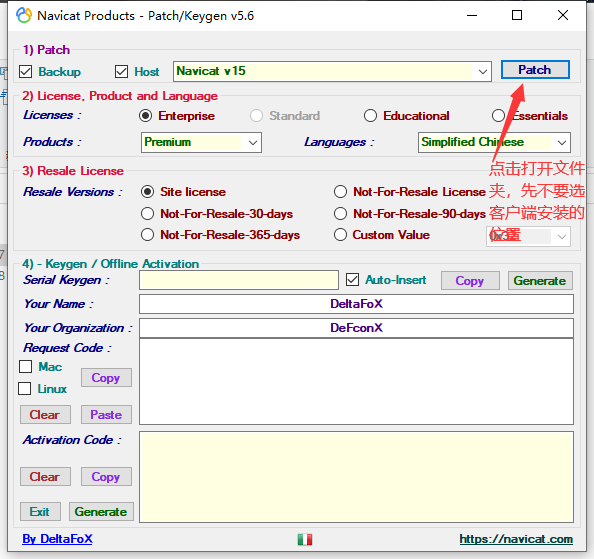Select the Custom Value radio button
This screenshot has width=594, height=559.
340,235
